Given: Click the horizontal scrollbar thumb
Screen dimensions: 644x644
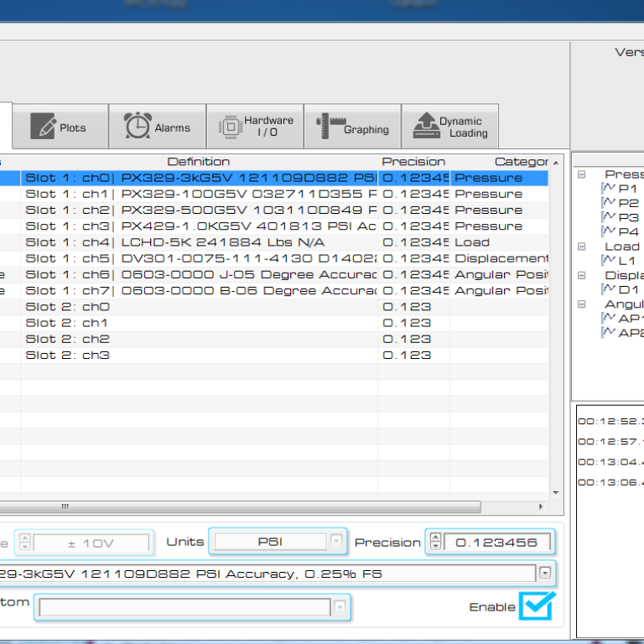Looking at the screenshot, I should [x=241, y=506].
